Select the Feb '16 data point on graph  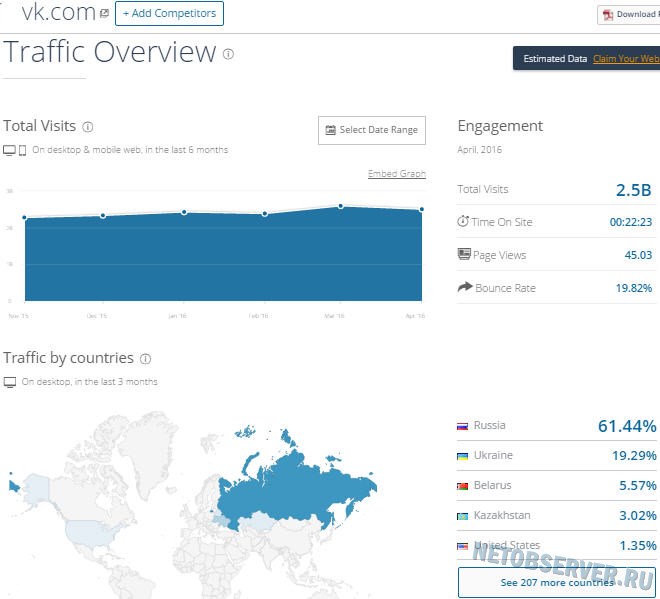point(264,214)
